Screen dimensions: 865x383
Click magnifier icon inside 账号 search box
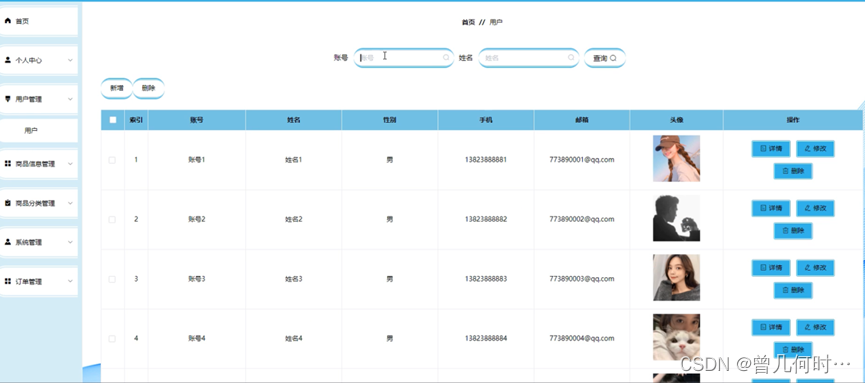[x=446, y=57]
